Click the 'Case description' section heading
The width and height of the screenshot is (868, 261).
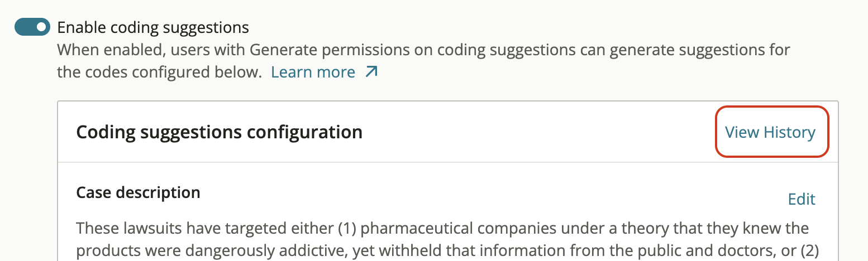(x=138, y=192)
